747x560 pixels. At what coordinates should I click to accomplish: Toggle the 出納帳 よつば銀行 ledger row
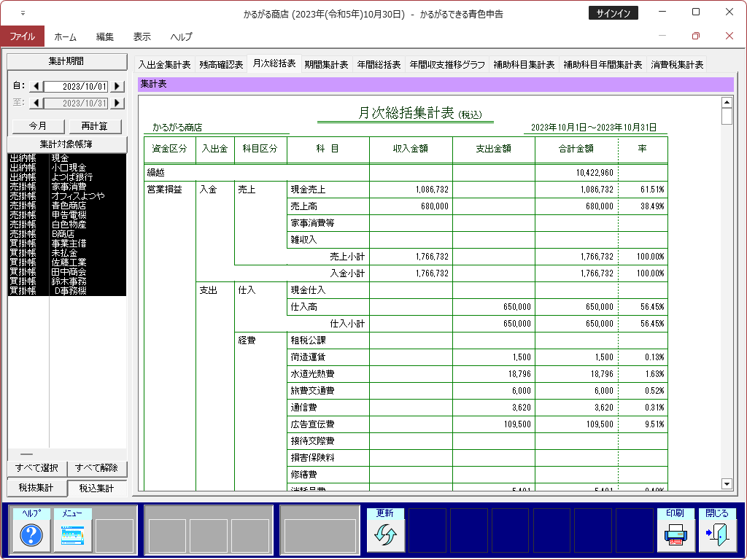(67, 177)
